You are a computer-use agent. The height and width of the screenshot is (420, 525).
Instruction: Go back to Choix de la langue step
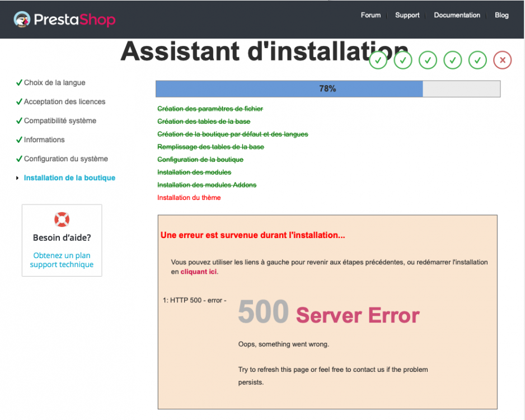pyautogui.click(x=55, y=83)
